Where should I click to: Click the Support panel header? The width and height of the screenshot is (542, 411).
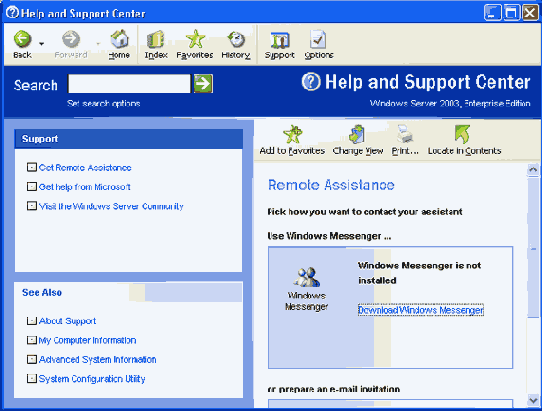coord(129,139)
